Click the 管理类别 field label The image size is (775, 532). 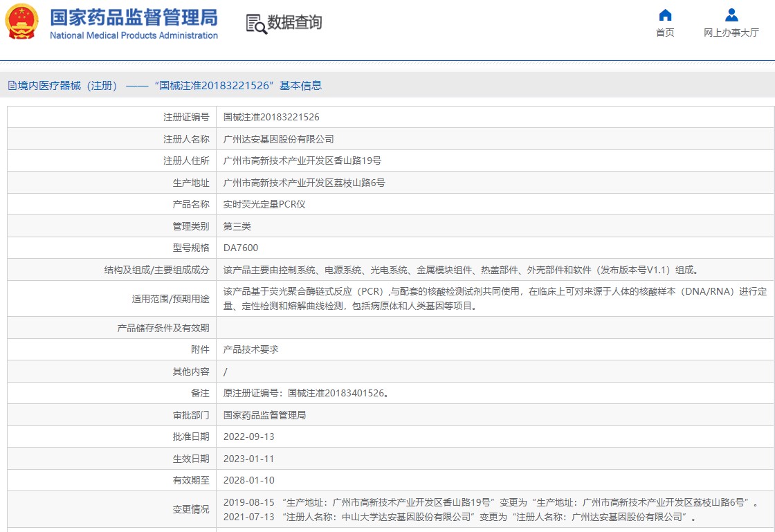point(191,226)
